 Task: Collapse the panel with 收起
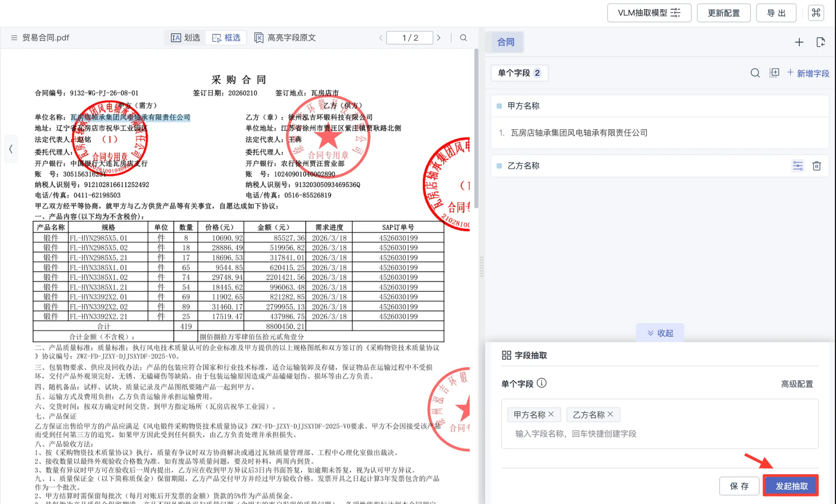pyautogui.click(x=660, y=333)
